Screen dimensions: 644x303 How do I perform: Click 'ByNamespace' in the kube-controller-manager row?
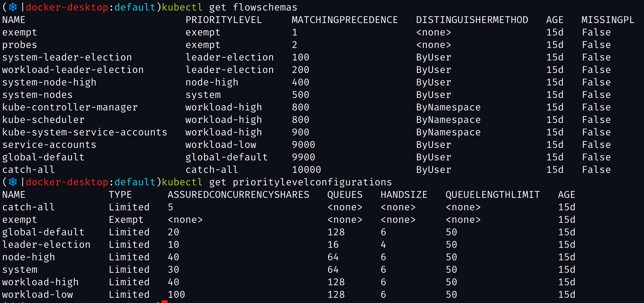click(x=448, y=107)
